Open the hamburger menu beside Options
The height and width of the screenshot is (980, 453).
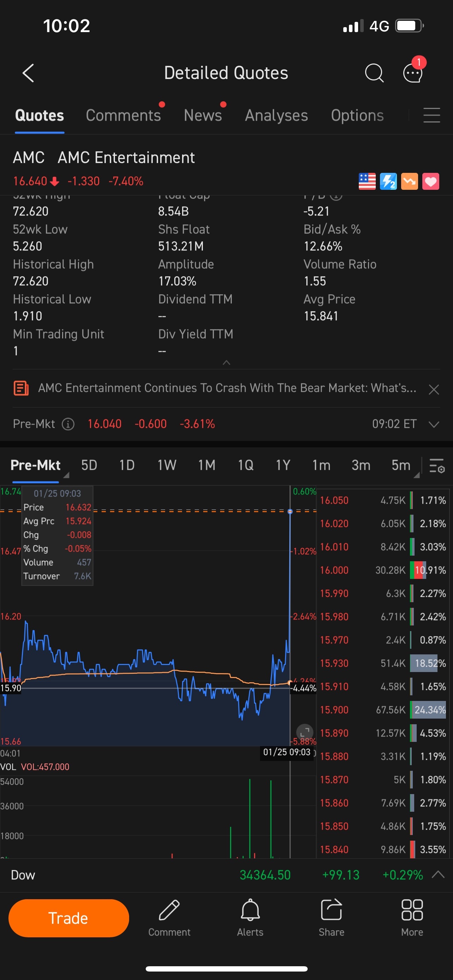431,115
